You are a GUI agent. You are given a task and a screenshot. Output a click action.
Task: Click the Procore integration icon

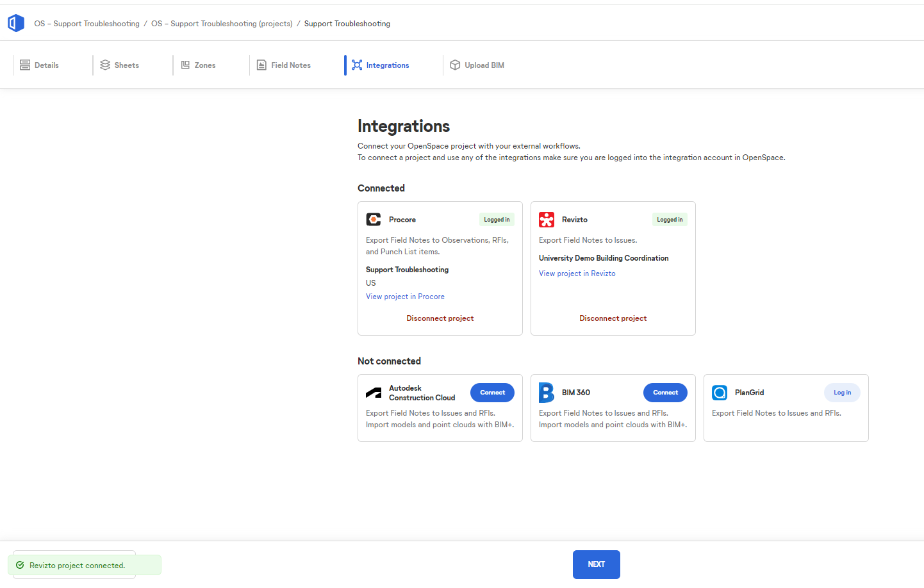374,219
